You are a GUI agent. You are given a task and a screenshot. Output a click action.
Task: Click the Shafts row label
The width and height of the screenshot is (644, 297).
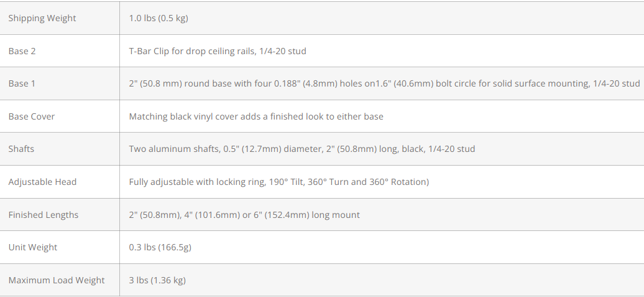click(x=21, y=149)
